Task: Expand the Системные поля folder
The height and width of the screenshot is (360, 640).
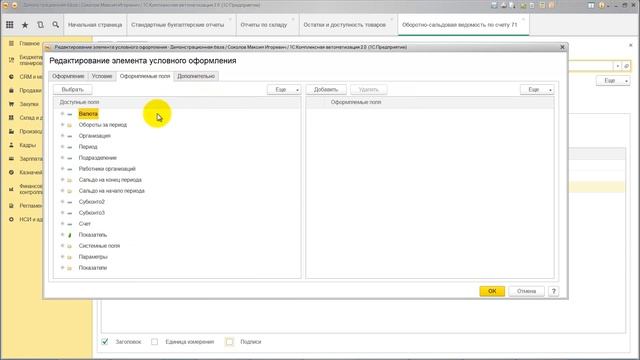Action: click(x=62, y=246)
